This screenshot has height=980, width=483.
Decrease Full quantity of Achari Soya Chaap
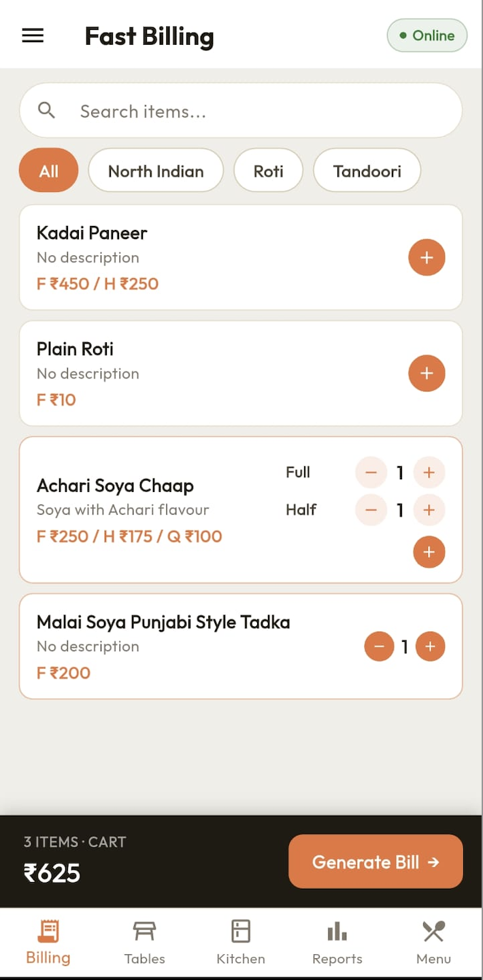pyautogui.click(x=371, y=472)
